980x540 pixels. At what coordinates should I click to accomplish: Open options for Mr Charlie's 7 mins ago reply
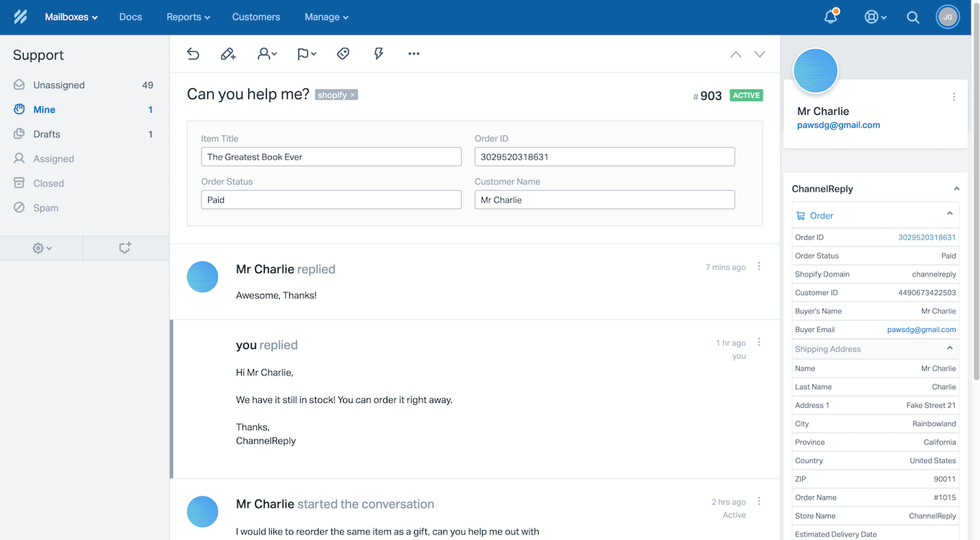coord(759,266)
